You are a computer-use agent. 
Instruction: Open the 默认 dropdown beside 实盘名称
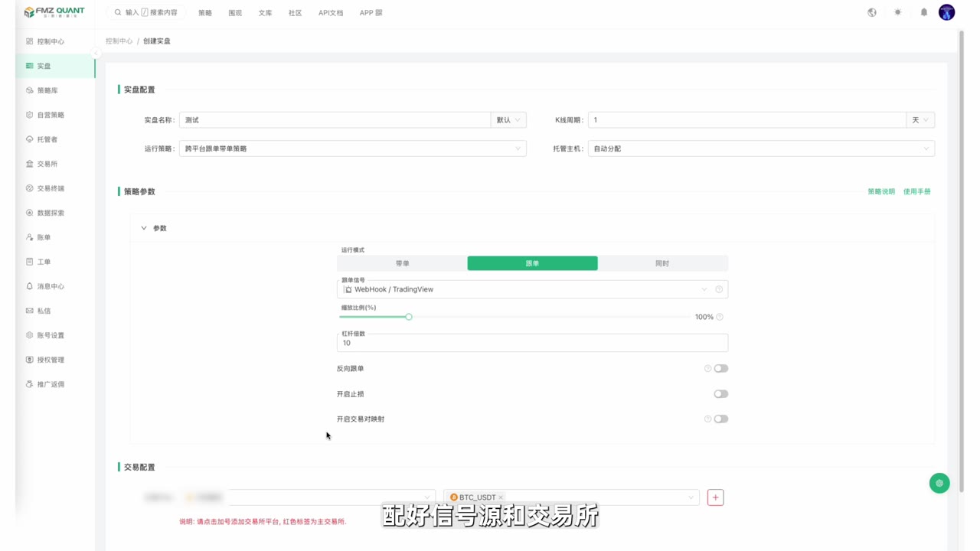coord(508,120)
